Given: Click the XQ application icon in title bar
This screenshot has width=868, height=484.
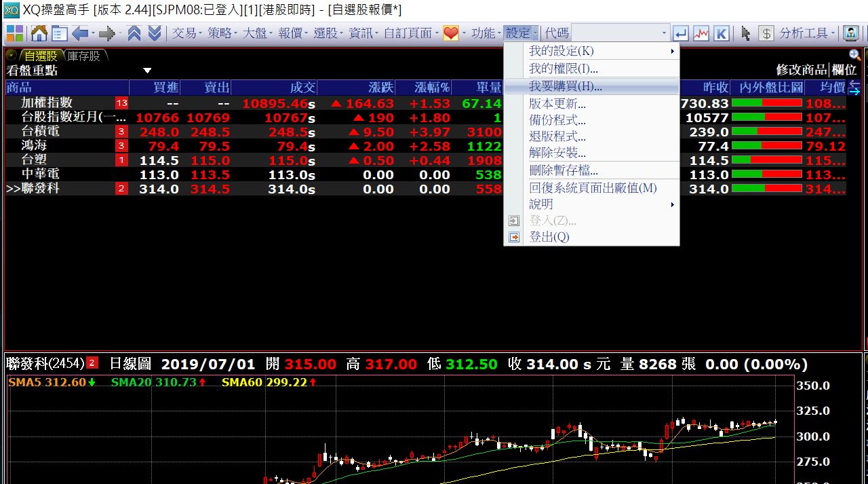Looking at the screenshot, I should click(11, 10).
